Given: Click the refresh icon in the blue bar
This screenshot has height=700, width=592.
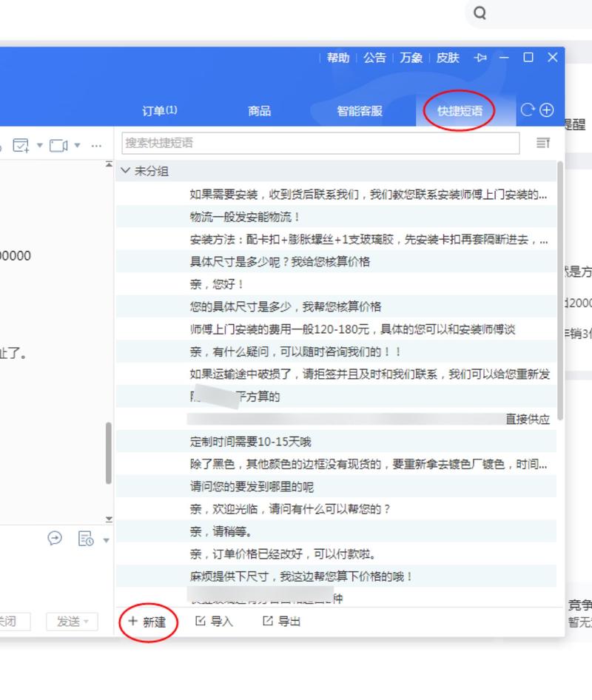Looking at the screenshot, I should coord(529,109).
